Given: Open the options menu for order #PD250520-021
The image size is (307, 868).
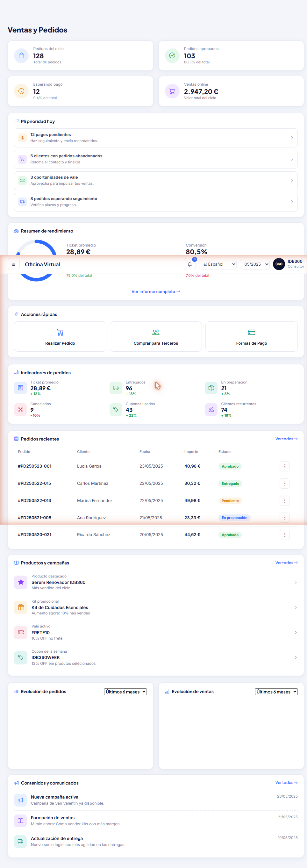Looking at the screenshot, I should point(285,535).
